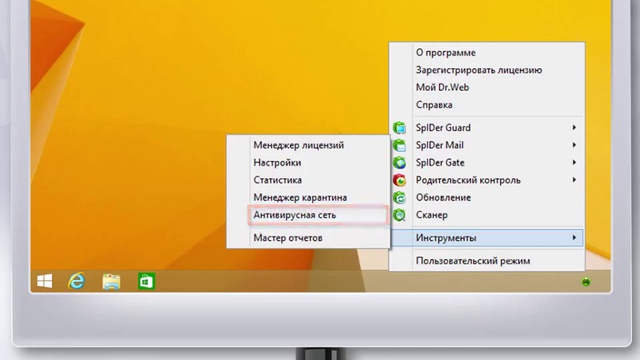Expand the SpIDer Mail submenu arrow

574,145
